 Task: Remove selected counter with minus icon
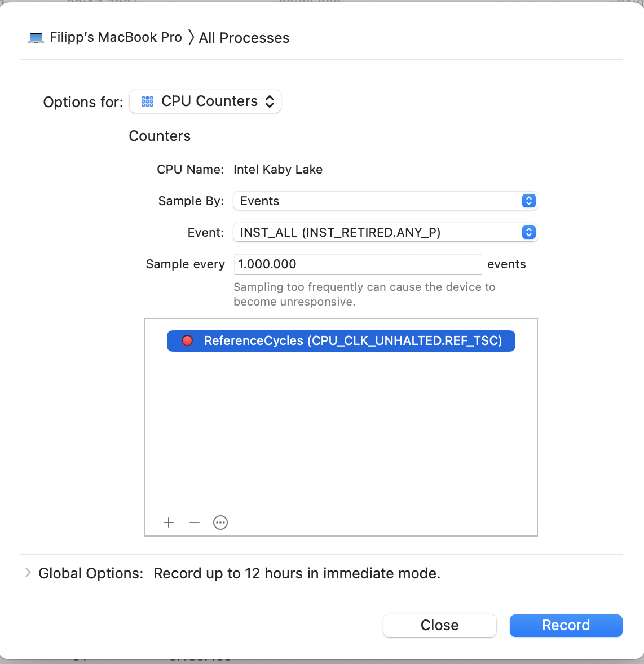(x=195, y=523)
